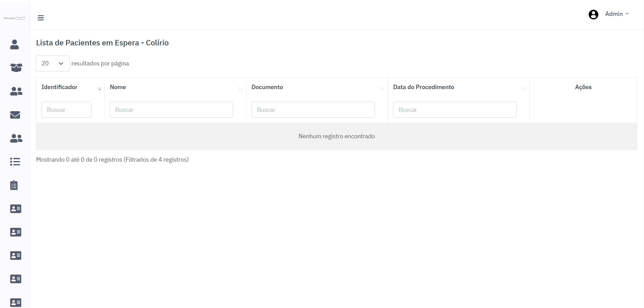Image resolution: width=644 pixels, height=308 pixels.
Task: Open the clipboard list sidebar icon
Action: coord(14,185)
